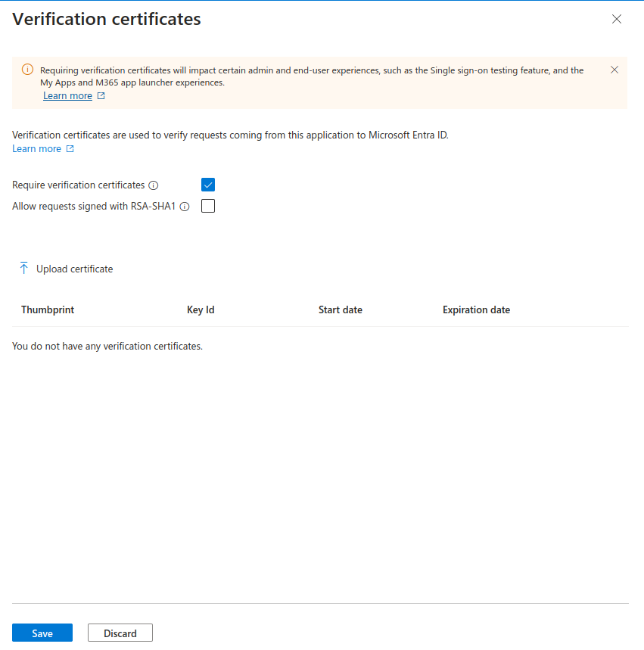
Task: Dismiss the orange warning banner
Action: coord(614,70)
